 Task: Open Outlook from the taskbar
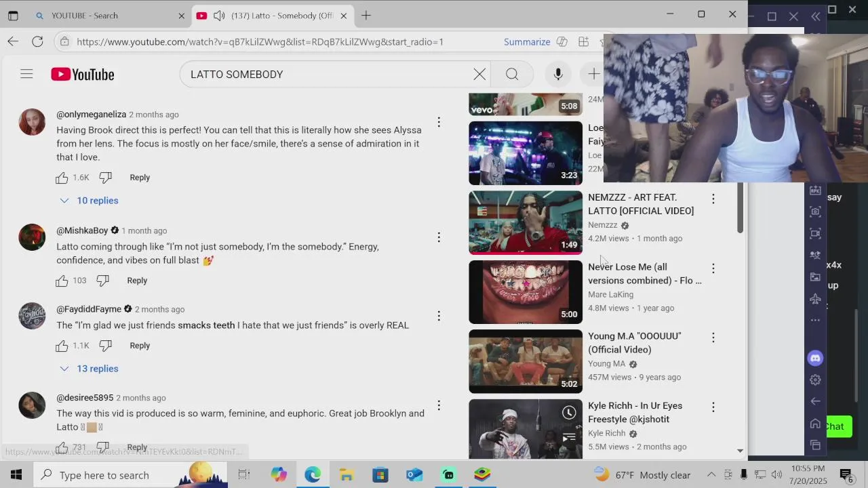[x=414, y=475]
